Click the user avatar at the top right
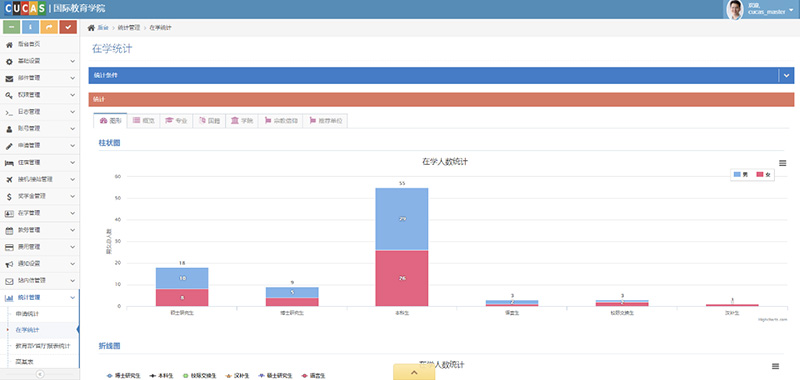This screenshot has width=800, height=380. tap(735, 9)
